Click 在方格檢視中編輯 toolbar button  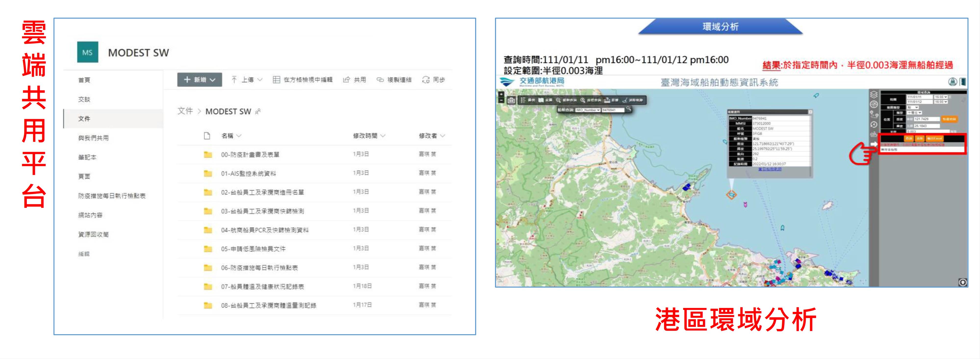[303, 79]
